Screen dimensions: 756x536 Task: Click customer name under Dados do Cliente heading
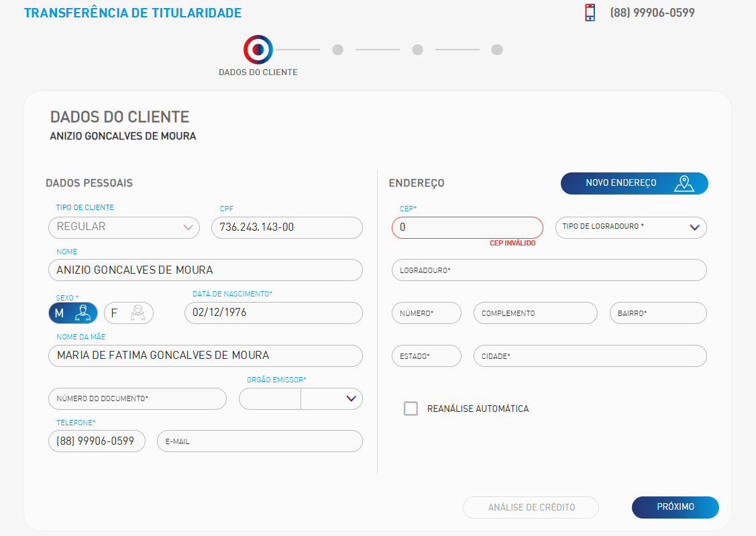pos(123,136)
